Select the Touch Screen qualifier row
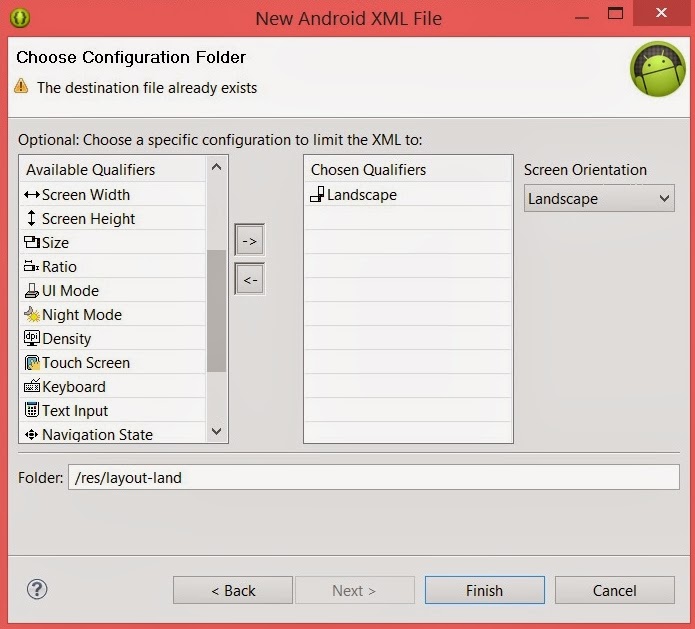The width and height of the screenshot is (695, 629). click(x=113, y=362)
